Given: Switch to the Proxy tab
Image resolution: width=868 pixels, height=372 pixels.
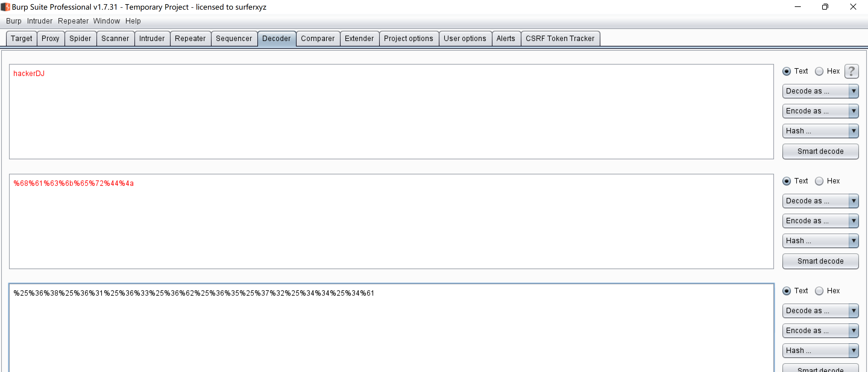Looking at the screenshot, I should (51, 38).
